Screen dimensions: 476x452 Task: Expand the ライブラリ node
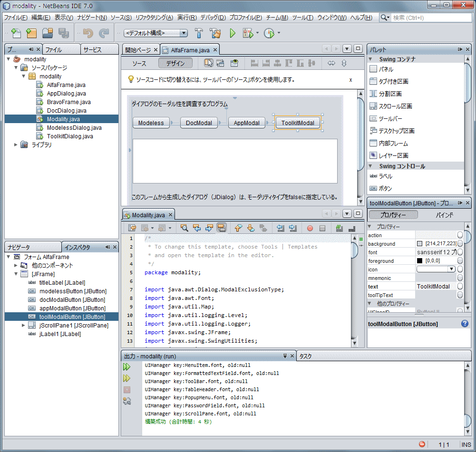16,144
